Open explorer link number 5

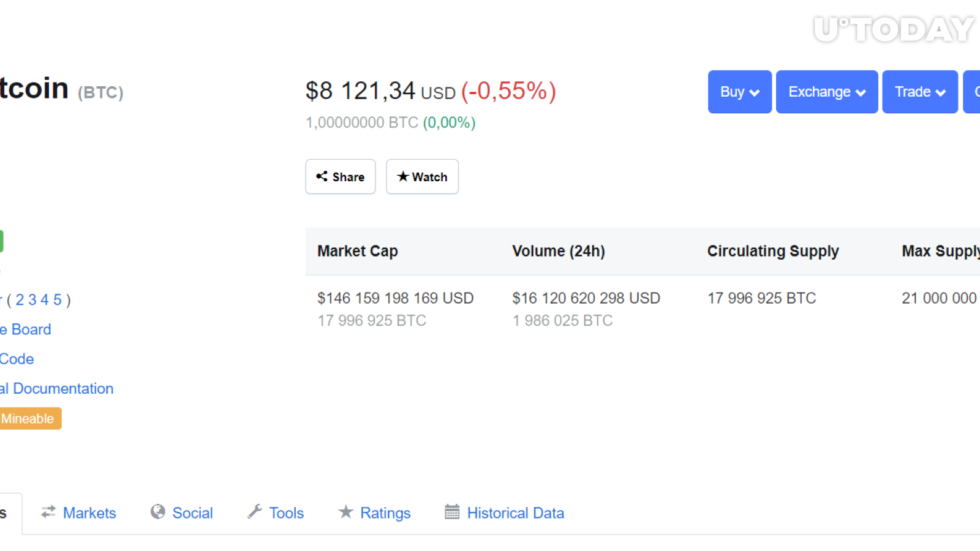click(57, 300)
